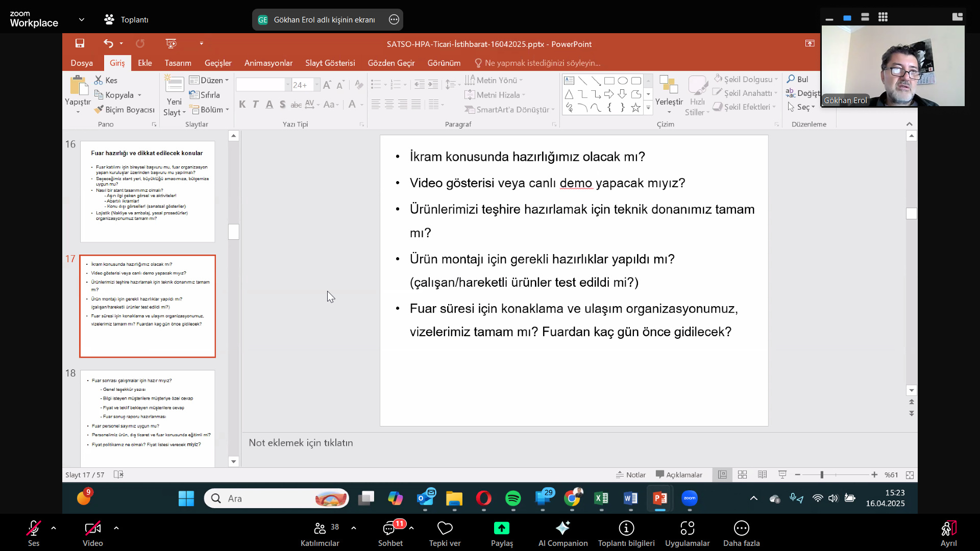Click the Undo arrow icon
Image resolution: width=980 pixels, height=551 pixels.
(108, 43)
